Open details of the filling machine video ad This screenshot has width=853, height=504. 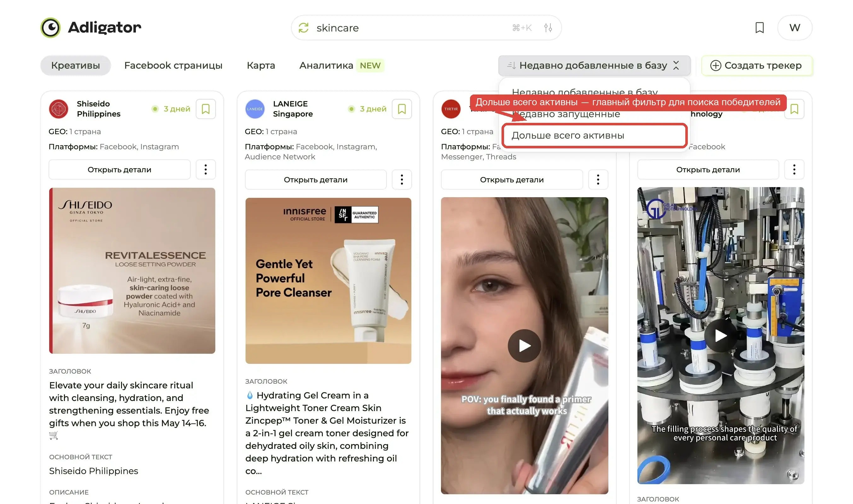tap(708, 169)
